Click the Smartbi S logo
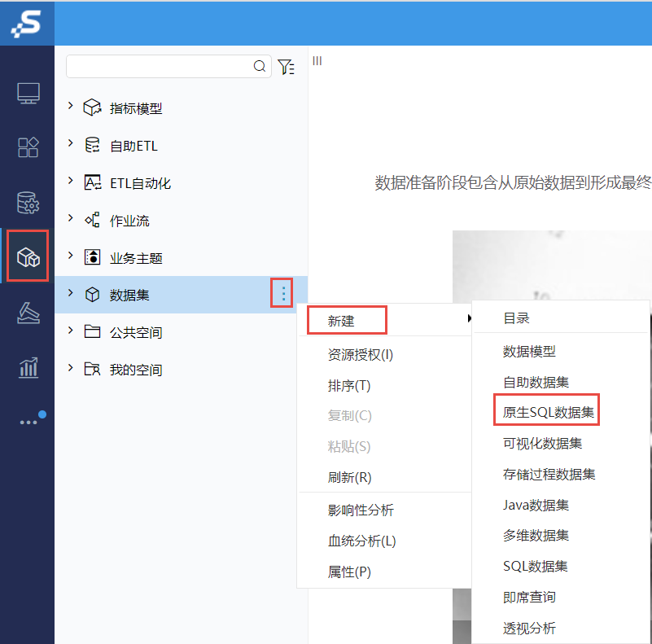Screen dimensions: 652x644 (26, 24)
